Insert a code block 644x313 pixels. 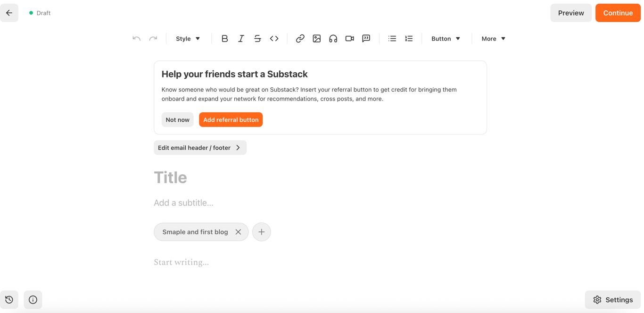click(274, 39)
